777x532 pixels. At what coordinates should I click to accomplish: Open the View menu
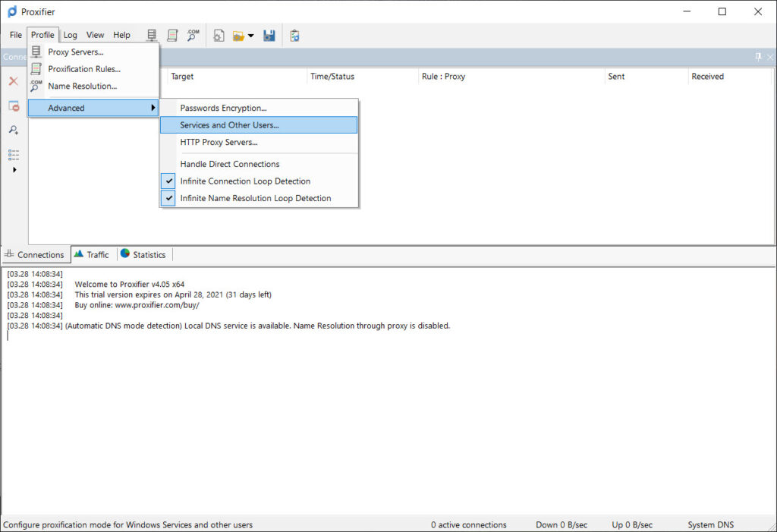95,35
